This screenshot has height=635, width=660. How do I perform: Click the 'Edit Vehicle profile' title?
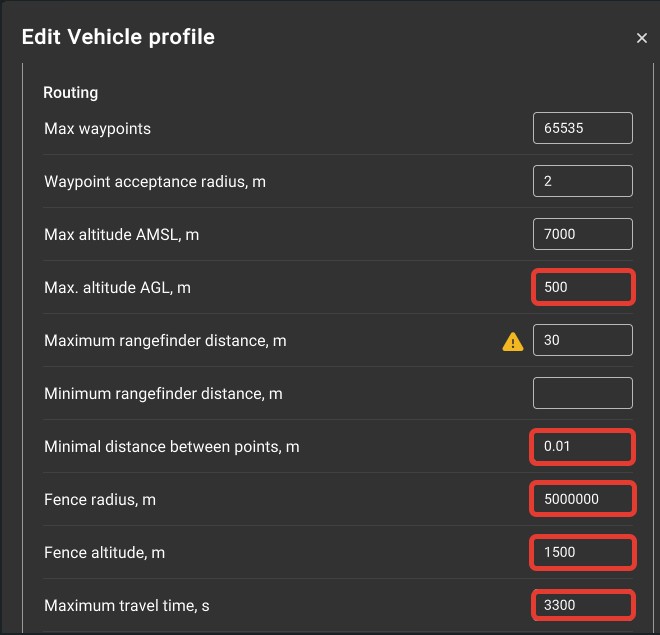(x=118, y=37)
